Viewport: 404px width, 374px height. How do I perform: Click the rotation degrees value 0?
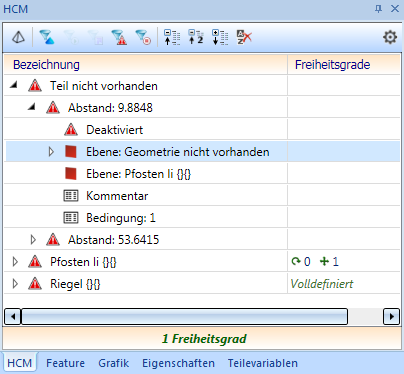pyautogui.click(x=307, y=262)
